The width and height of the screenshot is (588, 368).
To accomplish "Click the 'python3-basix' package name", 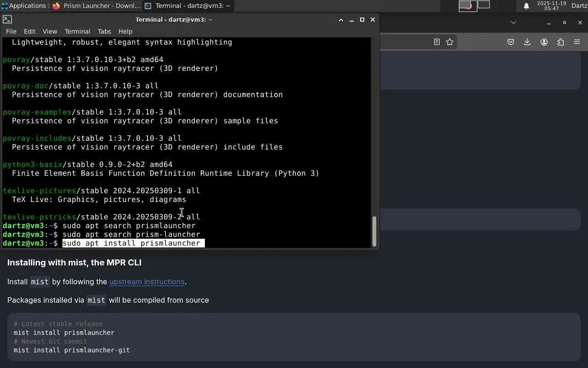I will pyautogui.click(x=33, y=164).
